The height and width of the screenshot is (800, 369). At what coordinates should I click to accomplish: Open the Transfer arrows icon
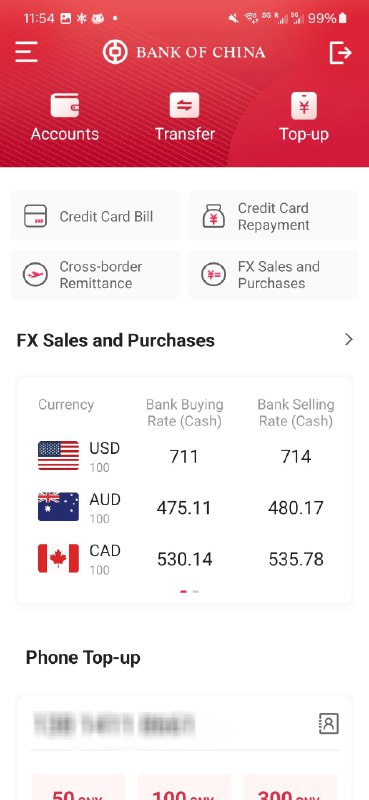184,105
